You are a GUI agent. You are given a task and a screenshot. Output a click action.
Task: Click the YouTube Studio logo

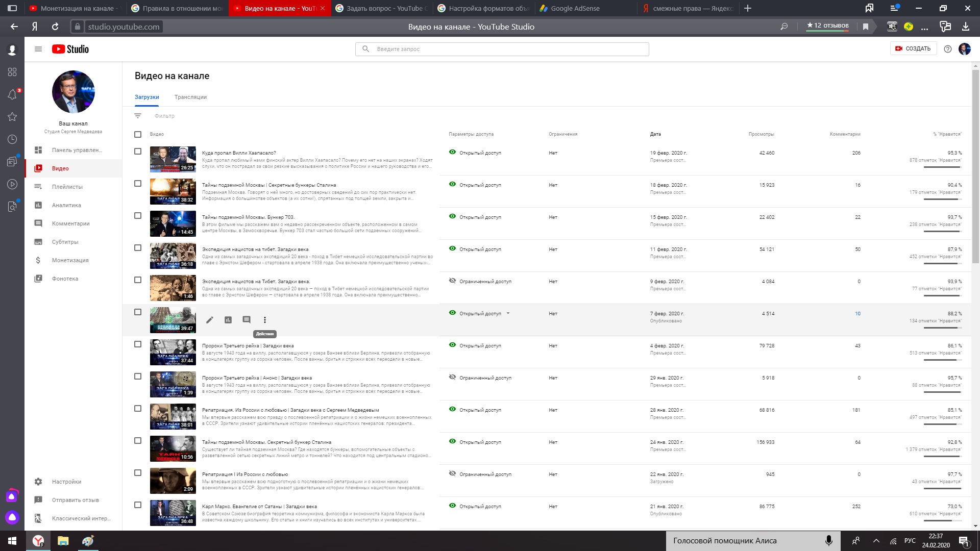coord(70,49)
